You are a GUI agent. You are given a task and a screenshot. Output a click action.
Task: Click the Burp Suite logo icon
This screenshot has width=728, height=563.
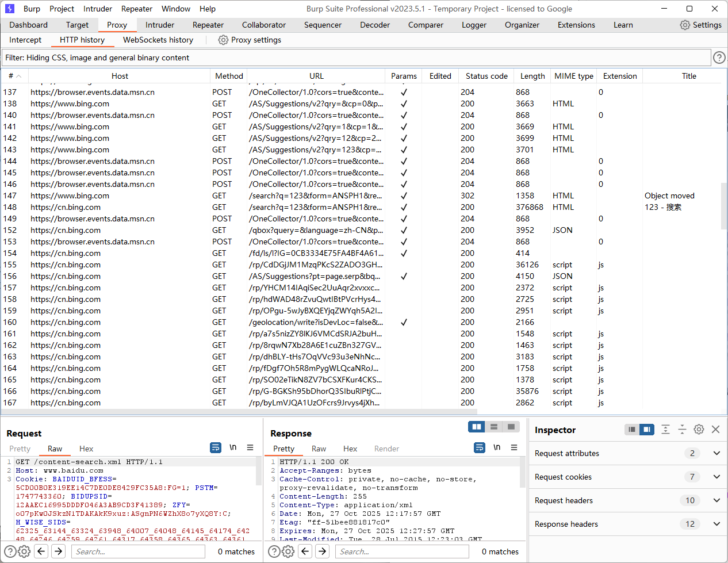10,9
